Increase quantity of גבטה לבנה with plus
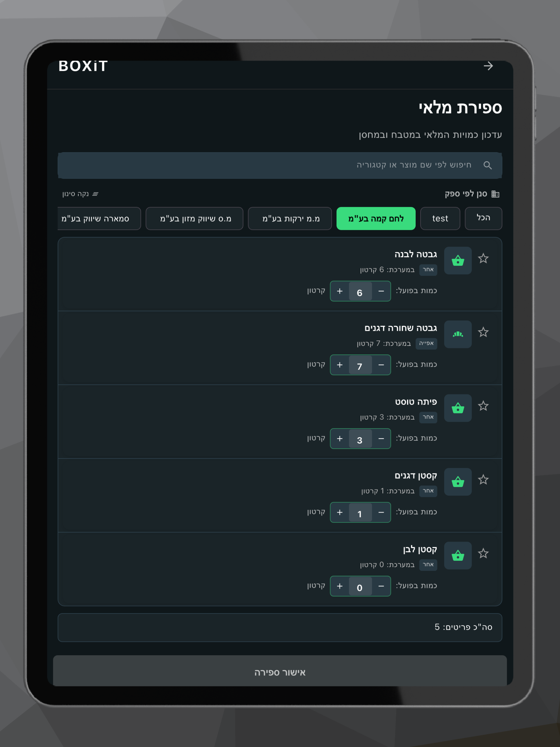The width and height of the screenshot is (560, 747). [340, 291]
